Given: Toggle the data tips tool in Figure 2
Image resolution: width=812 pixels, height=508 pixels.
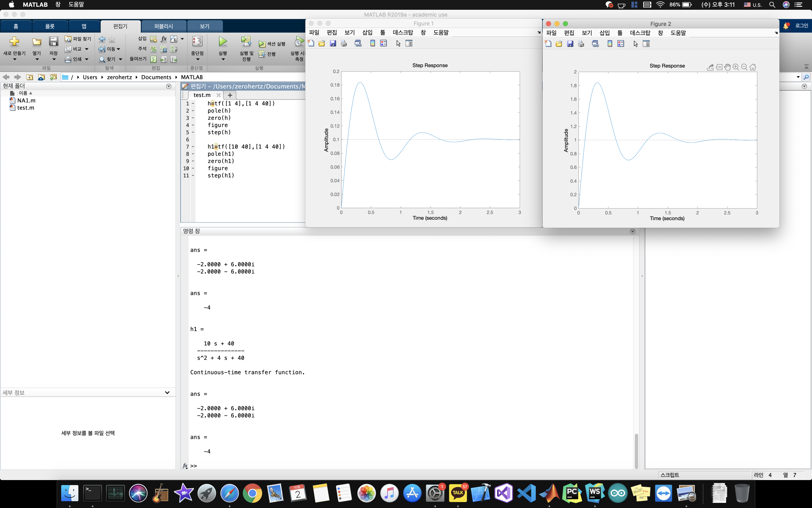Looking at the screenshot, I should pos(719,67).
